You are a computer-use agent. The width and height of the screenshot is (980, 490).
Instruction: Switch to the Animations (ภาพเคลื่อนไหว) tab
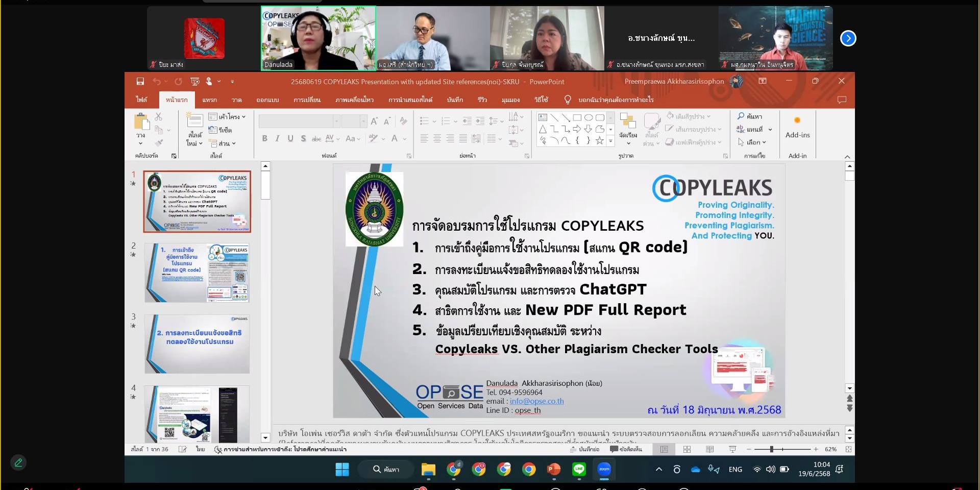point(354,100)
